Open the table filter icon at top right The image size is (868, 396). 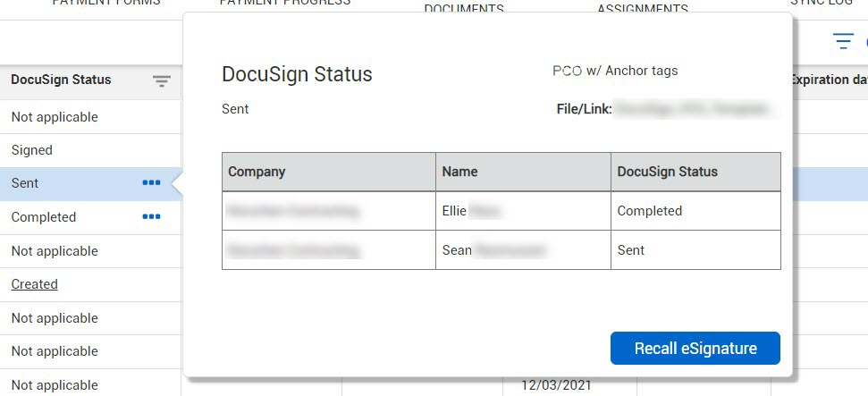coord(843,41)
